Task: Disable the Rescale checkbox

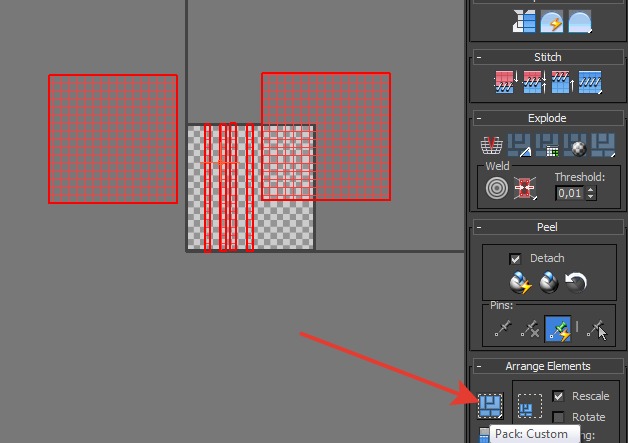Action: (x=558, y=397)
